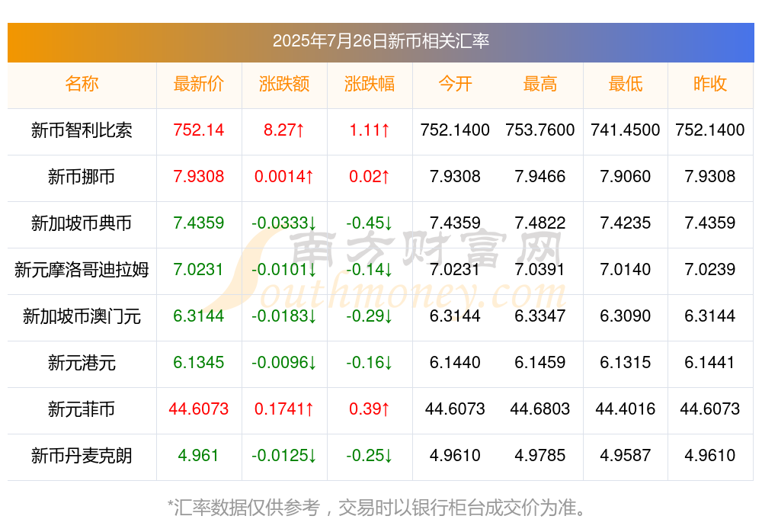This screenshot has height=532, width=762.
Task: Click the change amount 8.27↑
Action: click(x=283, y=130)
